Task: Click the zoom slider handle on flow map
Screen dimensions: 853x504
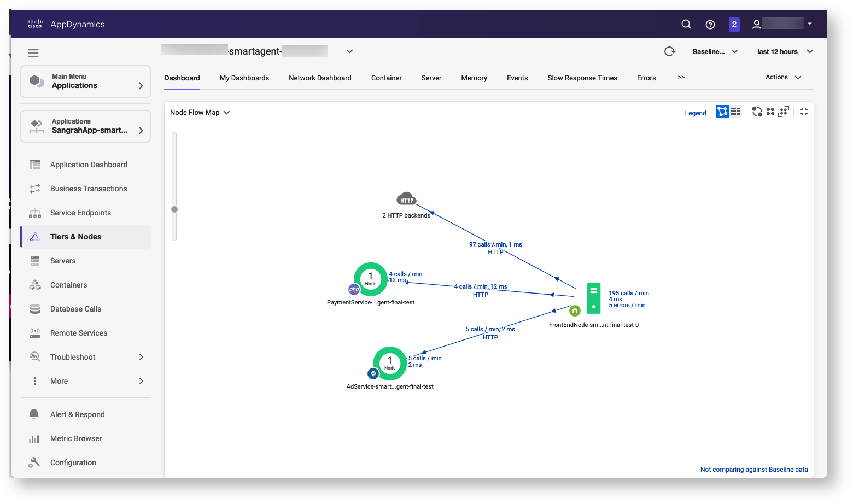Action: tap(174, 209)
